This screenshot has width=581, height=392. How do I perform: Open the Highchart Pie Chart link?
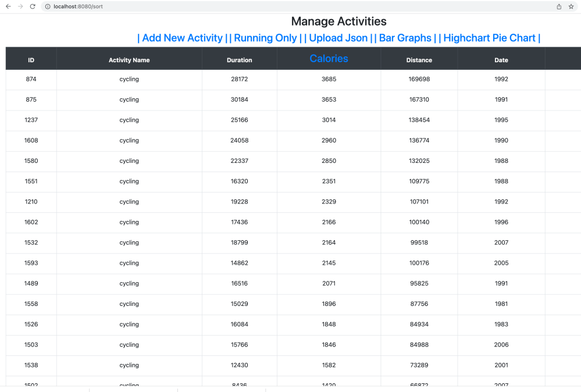tap(489, 38)
